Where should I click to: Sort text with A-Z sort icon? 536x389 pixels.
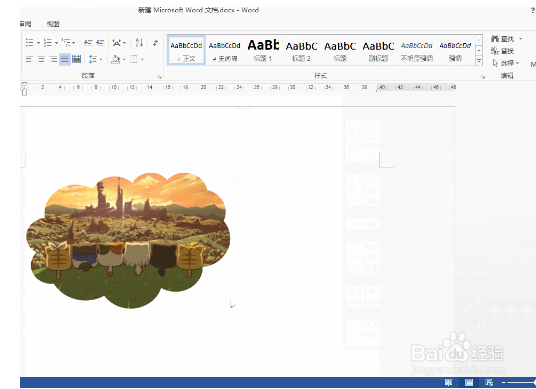[139, 43]
